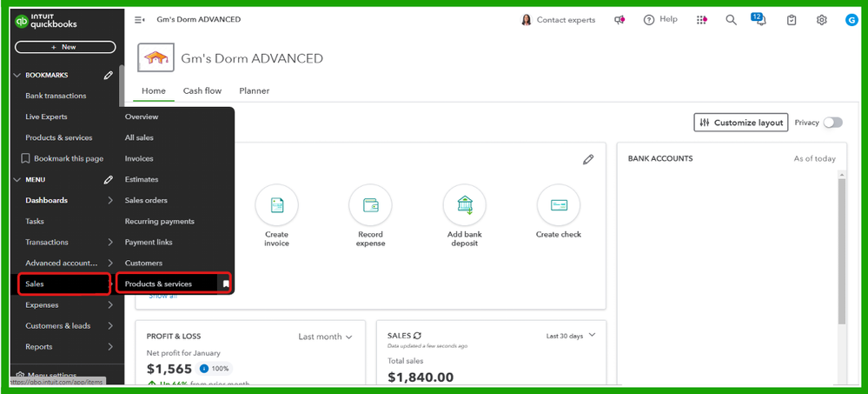This screenshot has width=868, height=394.
Task: Open the G profile avatar
Action: point(851,20)
